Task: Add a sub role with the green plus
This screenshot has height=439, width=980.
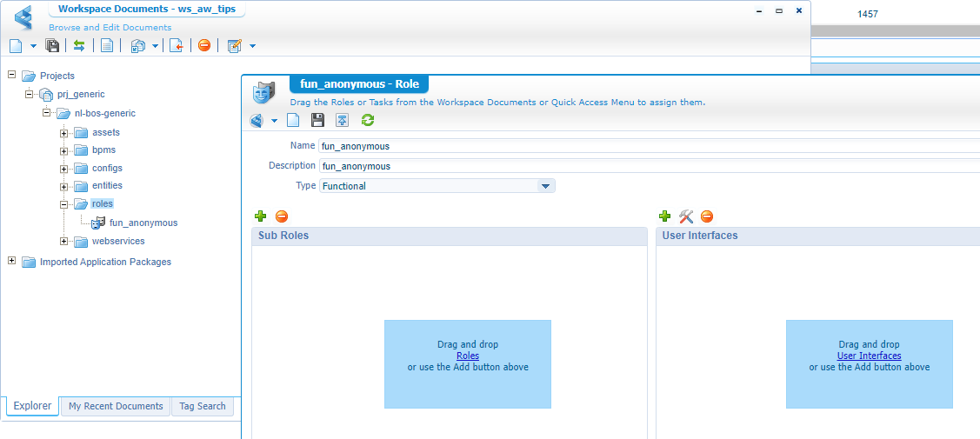Action: pyautogui.click(x=260, y=216)
